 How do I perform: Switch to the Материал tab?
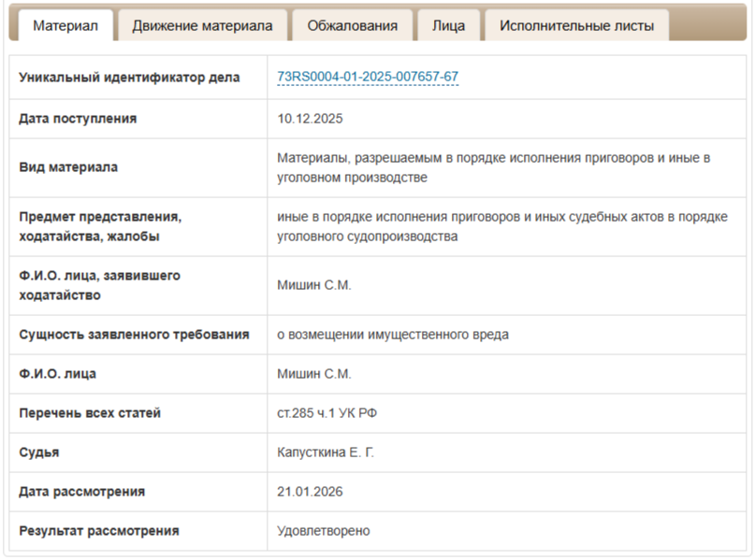[x=65, y=25]
